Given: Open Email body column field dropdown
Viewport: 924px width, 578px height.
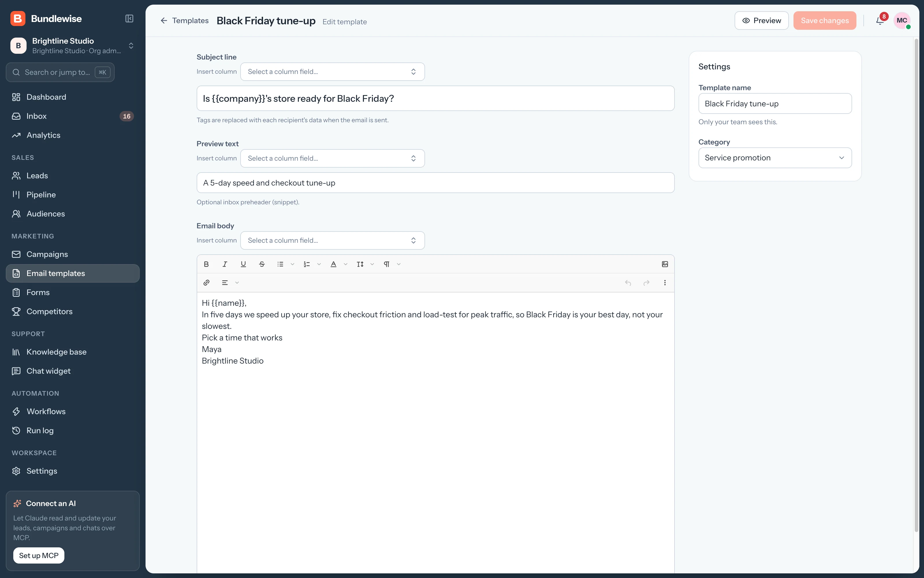Looking at the screenshot, I should pyautogui.click(x=332, y=240).
